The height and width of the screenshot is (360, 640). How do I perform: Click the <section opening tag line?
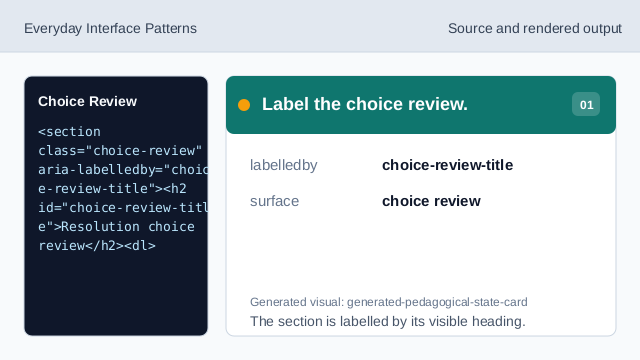[x=69, y=132]
